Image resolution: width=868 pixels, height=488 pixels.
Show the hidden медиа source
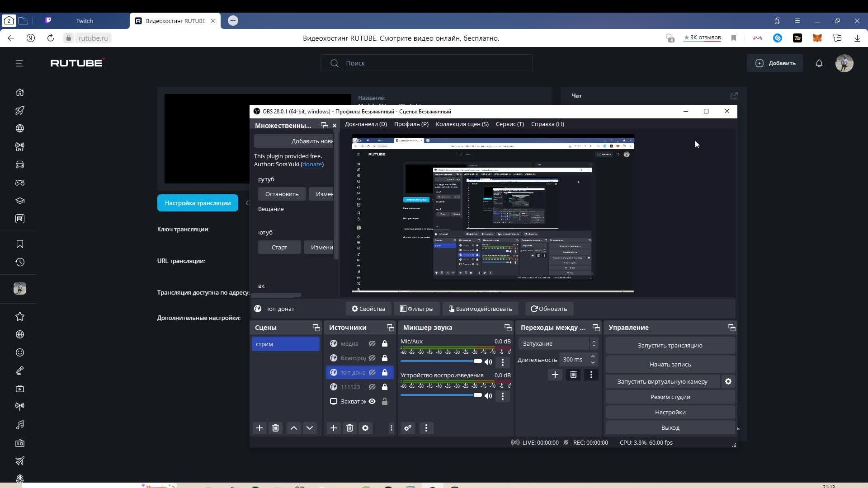(372, 343)
